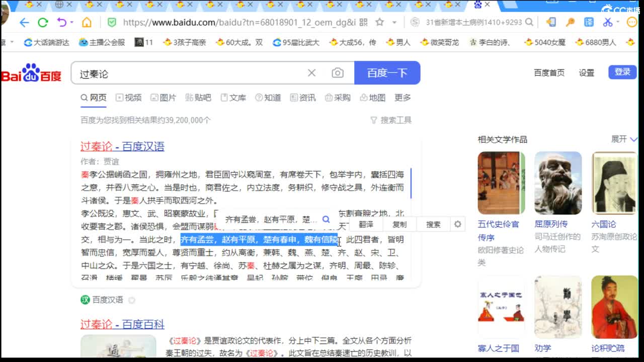Switch to the 文库 tab
Screen dimensions: 644x362
tap(233, 98)
